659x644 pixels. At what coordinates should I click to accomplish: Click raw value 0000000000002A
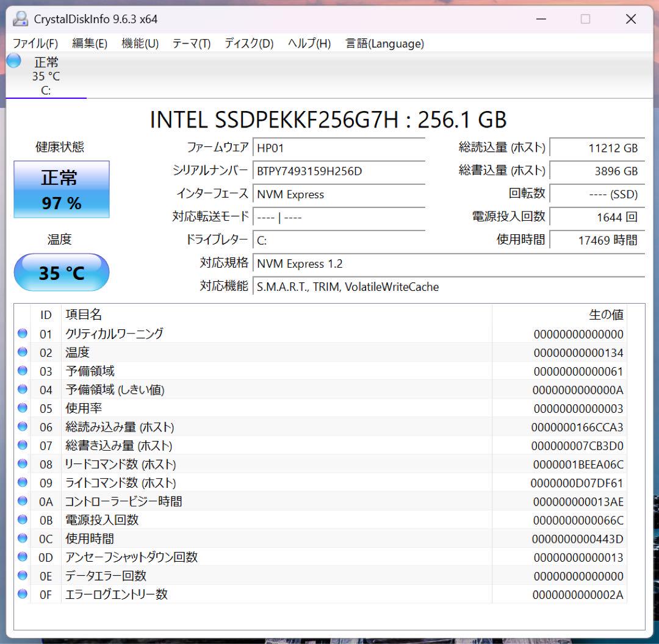(x=578, y=595)
